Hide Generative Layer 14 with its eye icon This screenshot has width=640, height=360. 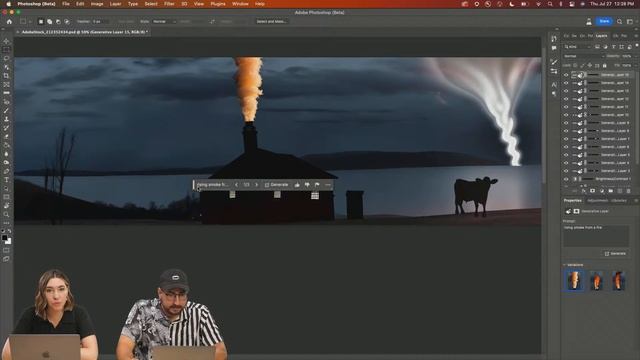(566, 83)
